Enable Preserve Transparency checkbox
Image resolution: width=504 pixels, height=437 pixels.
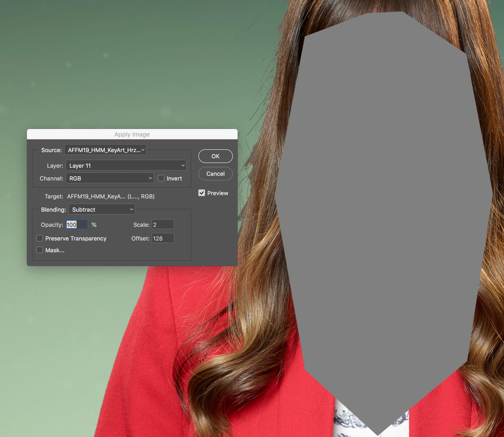coord(40,238)
